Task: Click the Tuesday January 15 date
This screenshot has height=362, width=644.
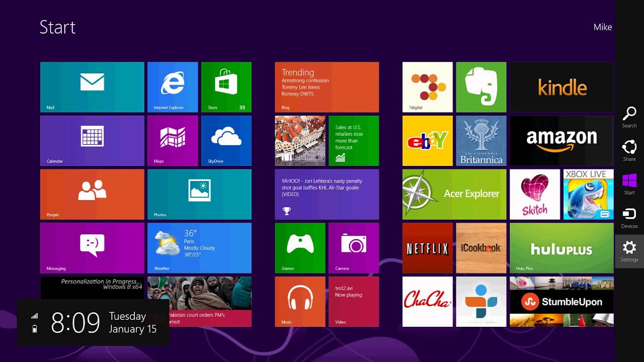Action: 133,323
